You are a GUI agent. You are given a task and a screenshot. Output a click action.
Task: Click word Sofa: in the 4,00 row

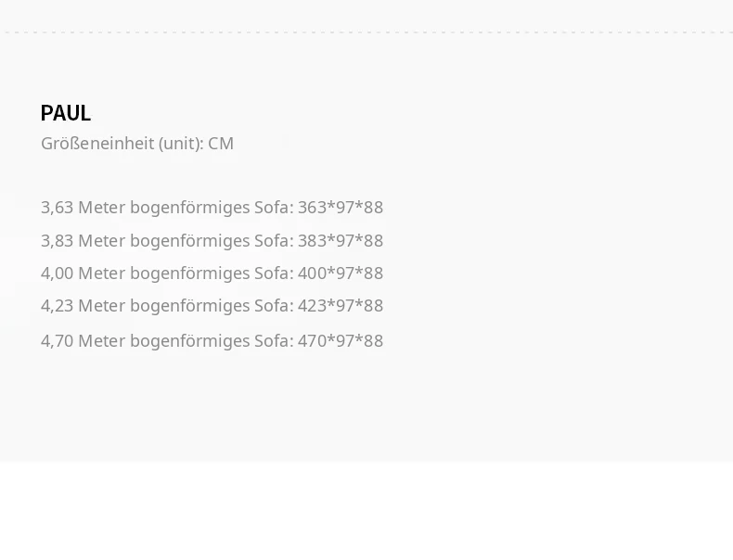click(274, 274)
